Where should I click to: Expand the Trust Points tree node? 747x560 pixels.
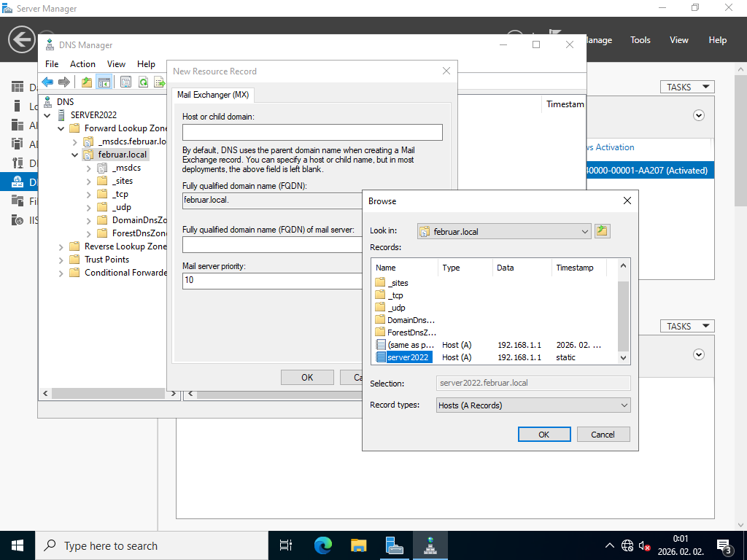click(x=61, y=260)
